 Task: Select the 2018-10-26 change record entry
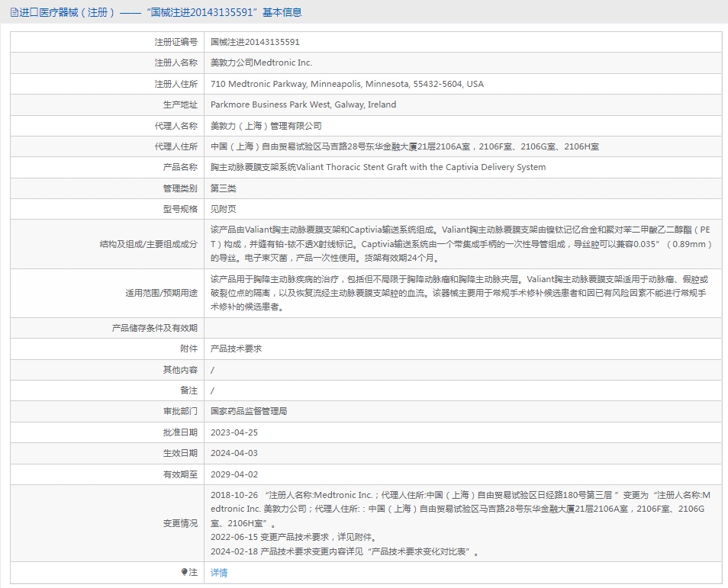[461, 509]
